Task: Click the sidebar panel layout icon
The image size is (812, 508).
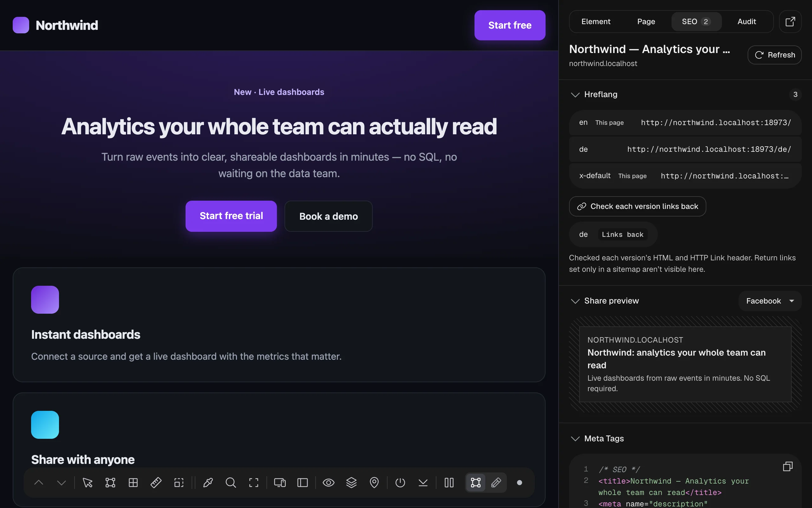Action: tap(303, 483)
